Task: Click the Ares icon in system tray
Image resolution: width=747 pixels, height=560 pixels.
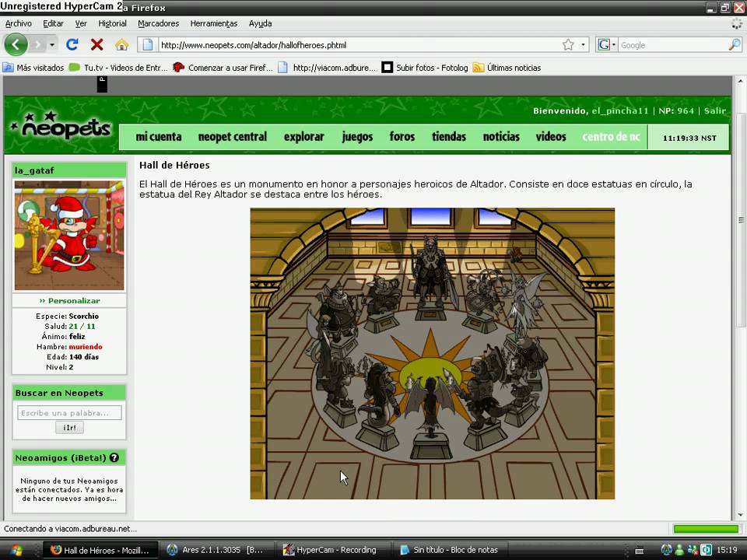Action: [x=667, y=551]
